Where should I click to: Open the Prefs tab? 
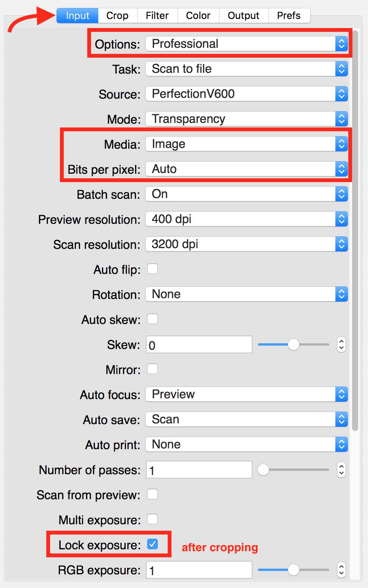pos(289,16)
